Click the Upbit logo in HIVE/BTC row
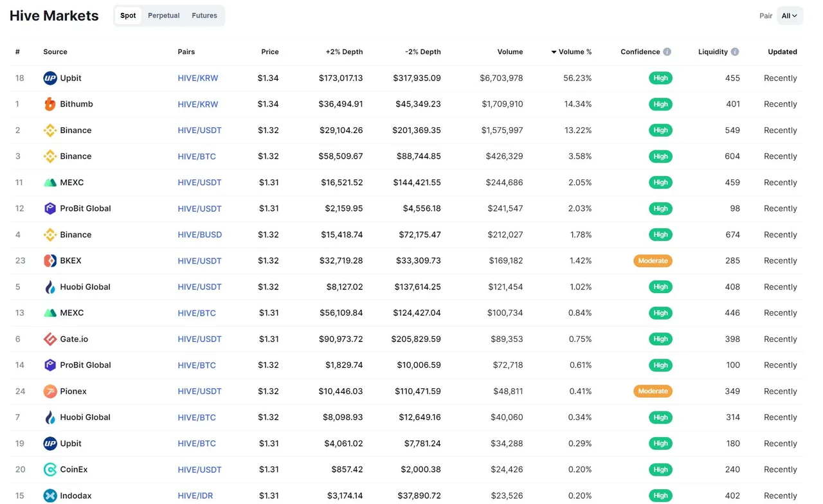823x504 pixels. 50,444
